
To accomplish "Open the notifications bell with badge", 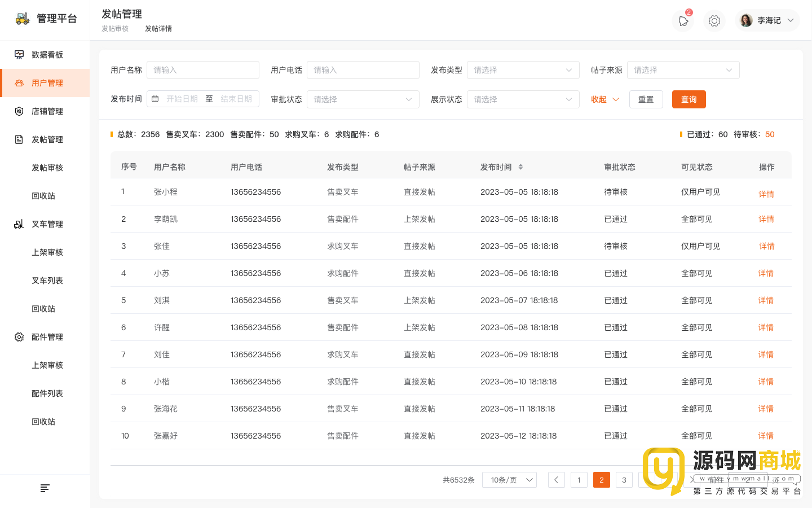I will point(683,21).
